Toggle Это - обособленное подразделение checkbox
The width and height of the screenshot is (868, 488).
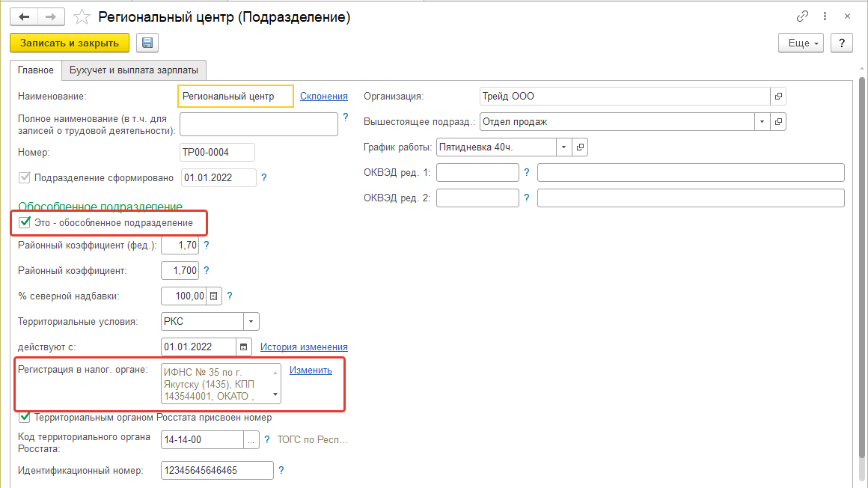tap(25, 222)
